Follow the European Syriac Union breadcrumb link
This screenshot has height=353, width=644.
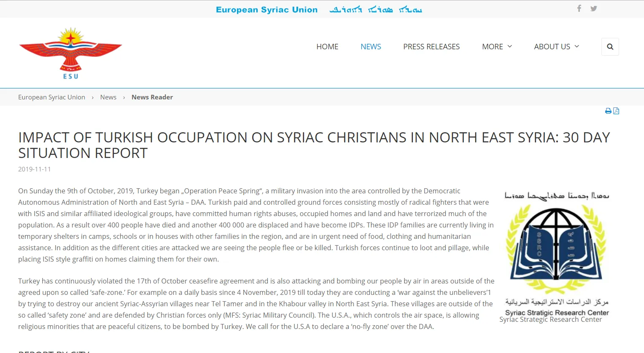(x=51, y=97)
